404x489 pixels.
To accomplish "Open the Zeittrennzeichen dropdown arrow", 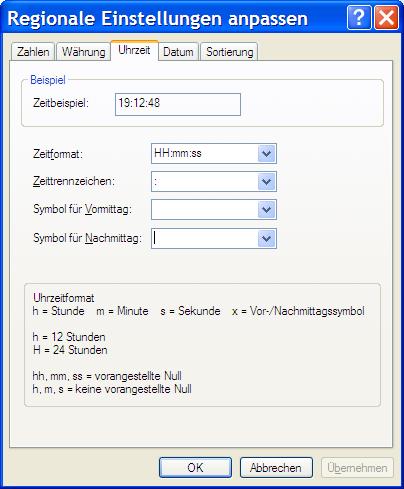I will pos(267,182).
